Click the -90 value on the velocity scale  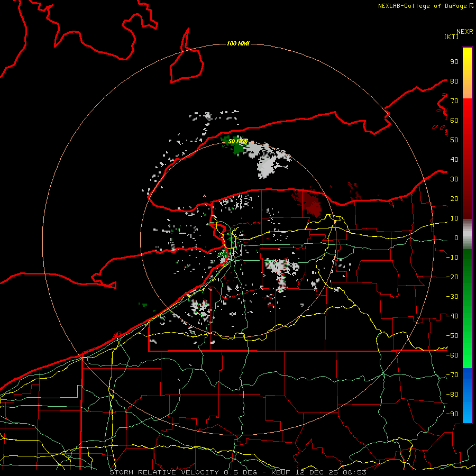(x=452, y=414)
